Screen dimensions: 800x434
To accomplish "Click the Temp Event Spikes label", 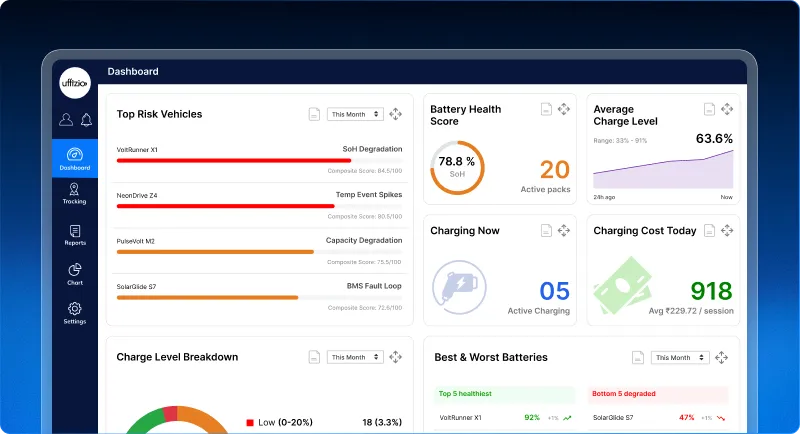I will 369,194.
